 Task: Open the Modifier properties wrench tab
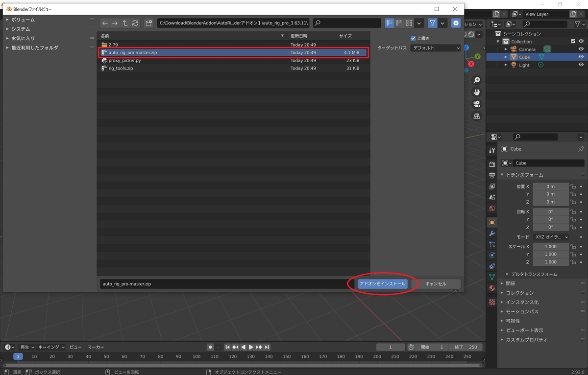point(492,233)
